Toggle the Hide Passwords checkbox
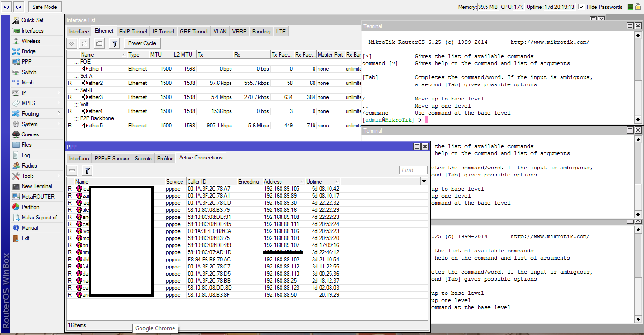 581,7
